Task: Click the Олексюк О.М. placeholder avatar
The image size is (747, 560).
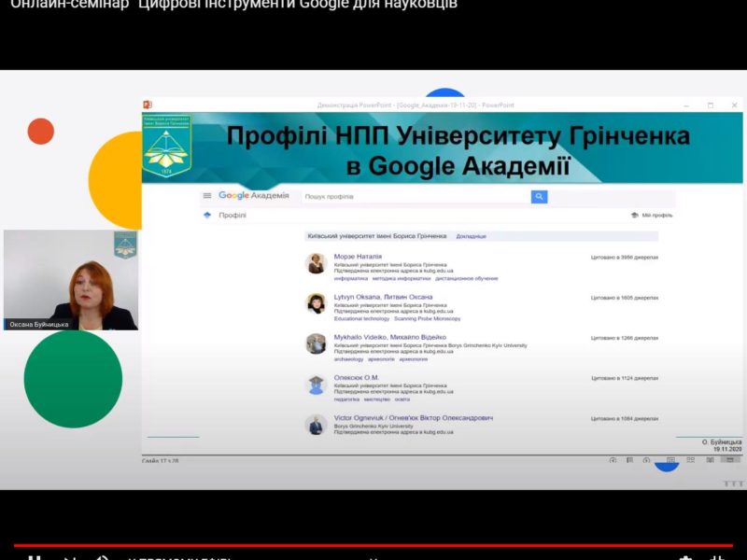Action: click(317, 384)
